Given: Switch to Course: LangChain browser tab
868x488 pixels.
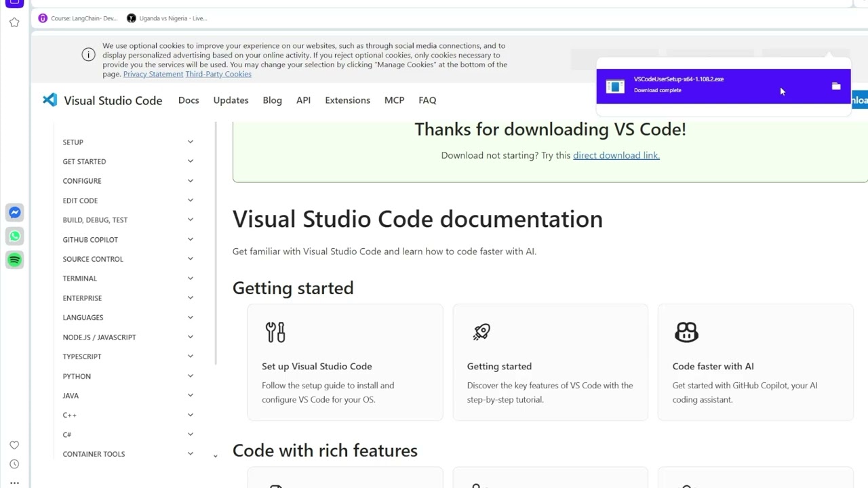Looking at the screenshot, I should (x=78, y=18).
